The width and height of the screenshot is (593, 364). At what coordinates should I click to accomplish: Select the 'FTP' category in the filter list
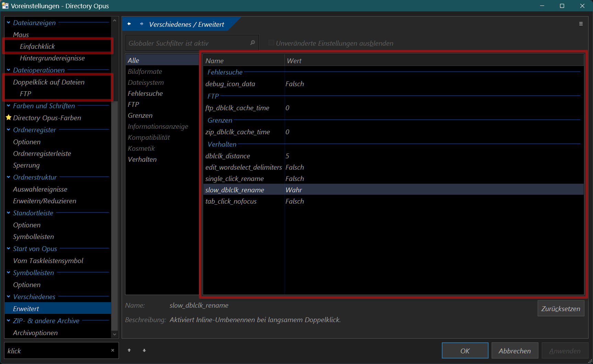[x=162, y=104]
